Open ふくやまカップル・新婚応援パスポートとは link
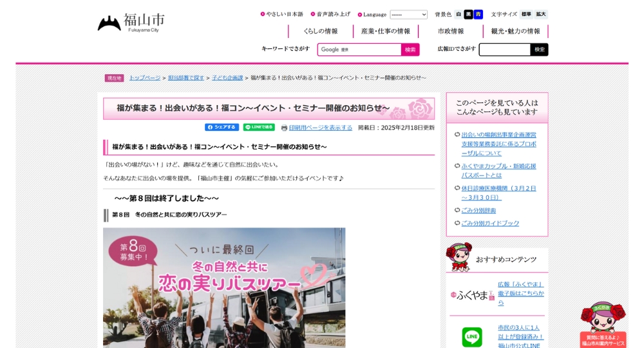This screenshot has width=644, height=348. [498, 171]
